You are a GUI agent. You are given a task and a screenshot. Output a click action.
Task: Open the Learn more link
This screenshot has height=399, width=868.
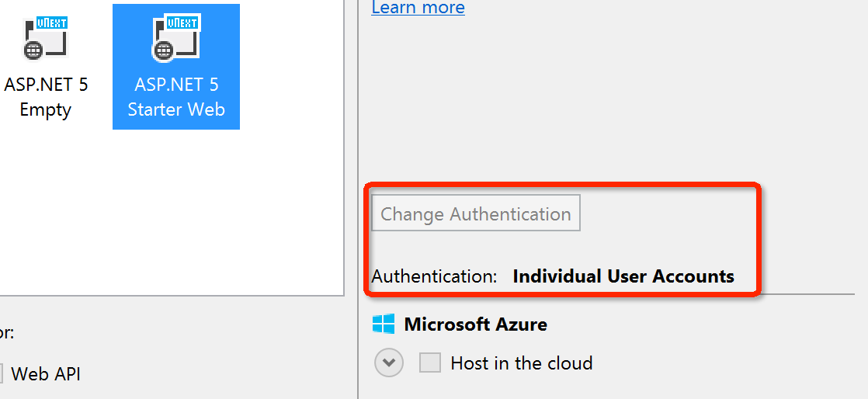pyautogui.click(x=418, y=8)
